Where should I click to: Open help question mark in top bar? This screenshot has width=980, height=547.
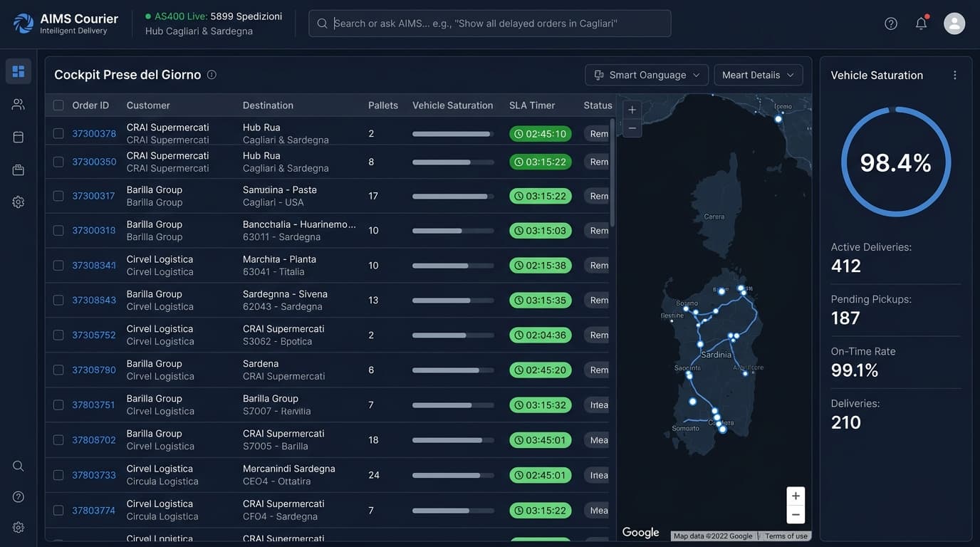[891, 24]
